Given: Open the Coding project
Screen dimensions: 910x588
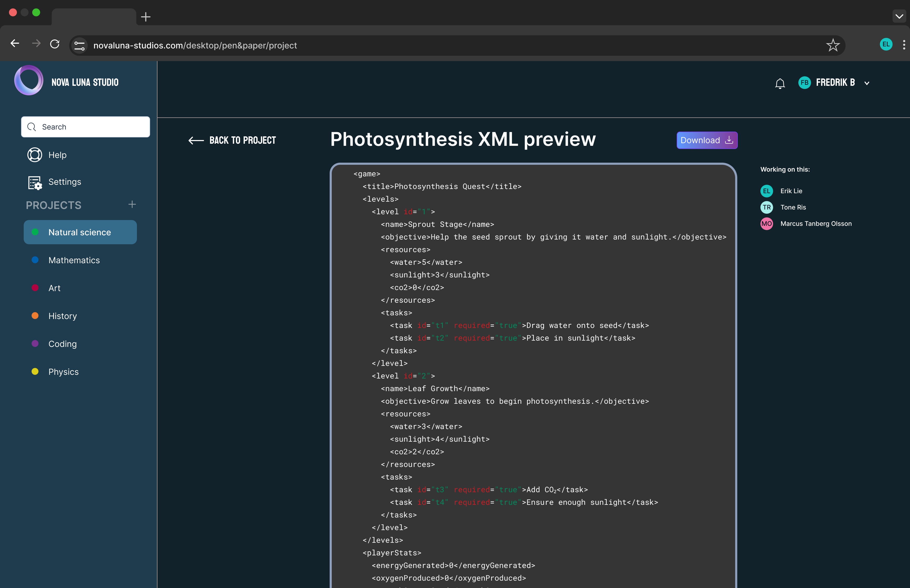Looking at the screenshot, I should point(63,344).
